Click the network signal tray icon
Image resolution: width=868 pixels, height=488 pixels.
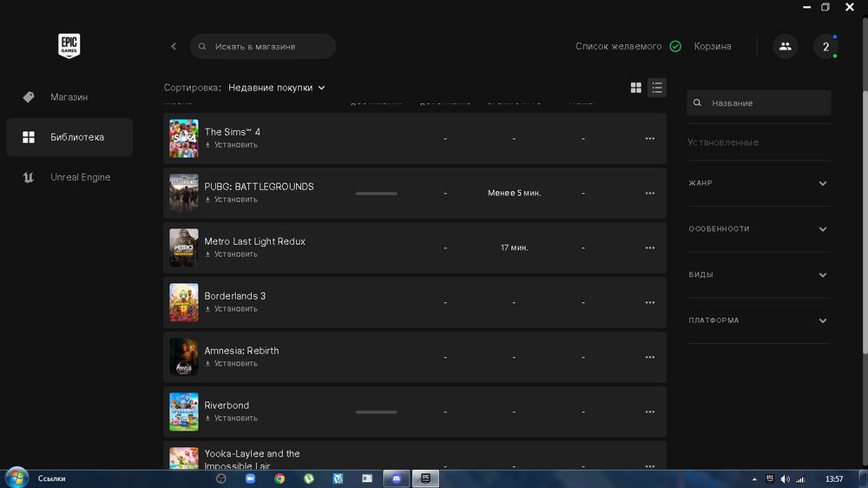[x=800, y=479]
